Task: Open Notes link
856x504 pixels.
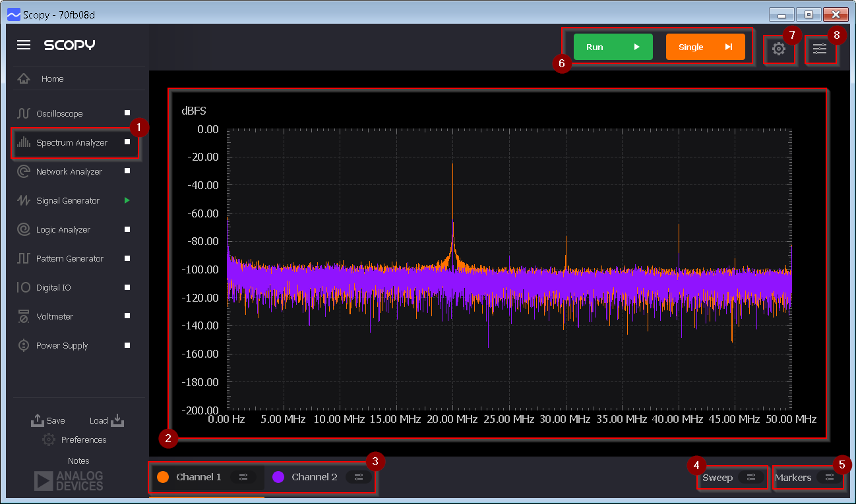Action: [x=78, y=461]
